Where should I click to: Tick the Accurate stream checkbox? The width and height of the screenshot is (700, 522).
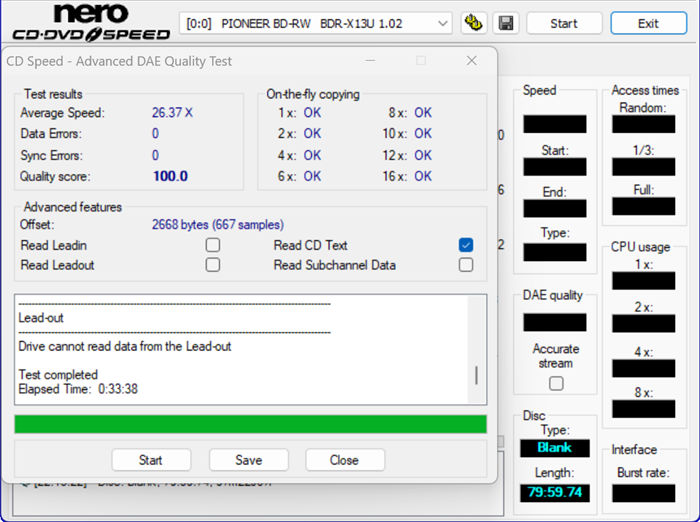pyautogui.click(x=555, y=383)
